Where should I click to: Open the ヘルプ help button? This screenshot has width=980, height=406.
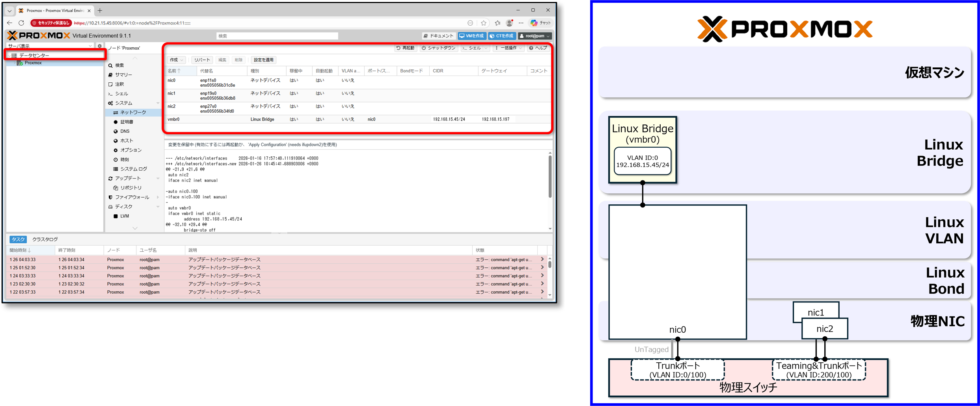(538, 48)
